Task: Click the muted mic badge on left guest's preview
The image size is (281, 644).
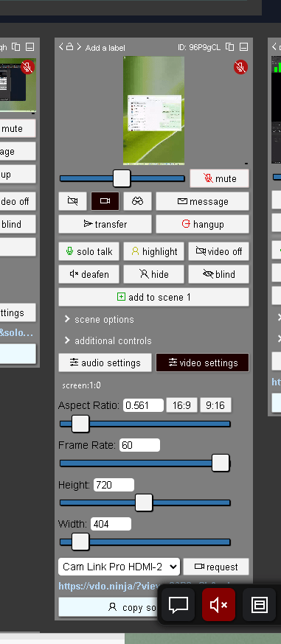Action: (x=27, y=67)
